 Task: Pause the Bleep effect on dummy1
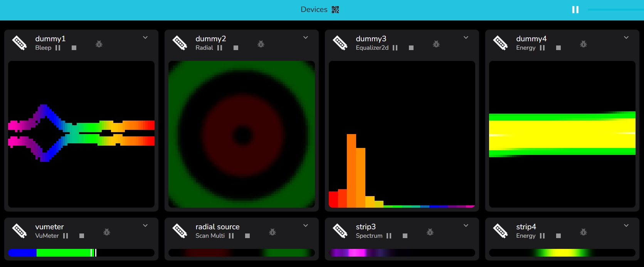tap(58, 48)
